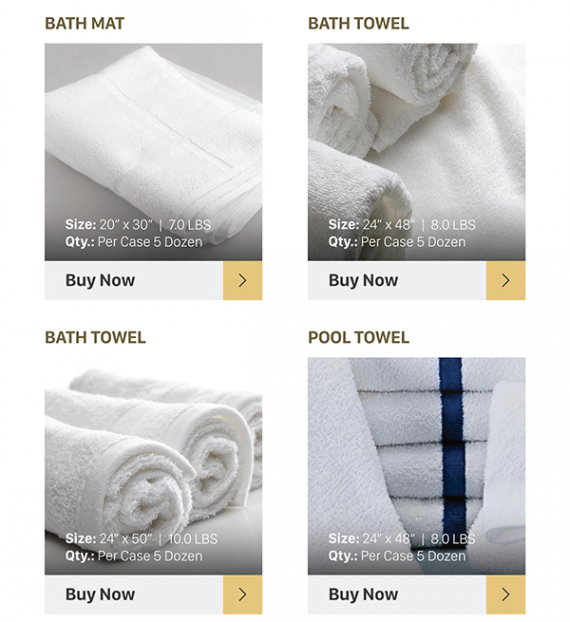Open the POOL TOWEL heading
This screenshot has height=622, width=570.
(x=359, y=338)
